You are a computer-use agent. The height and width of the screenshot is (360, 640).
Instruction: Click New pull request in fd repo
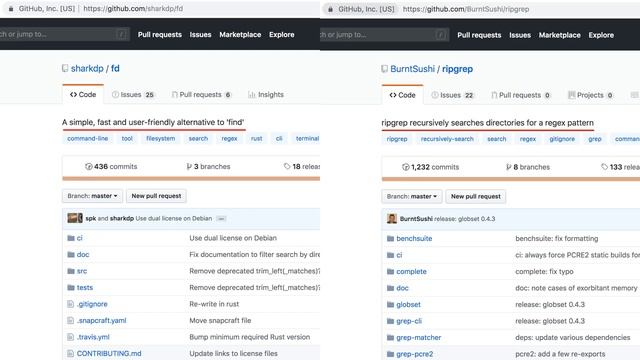coord(156,196)
